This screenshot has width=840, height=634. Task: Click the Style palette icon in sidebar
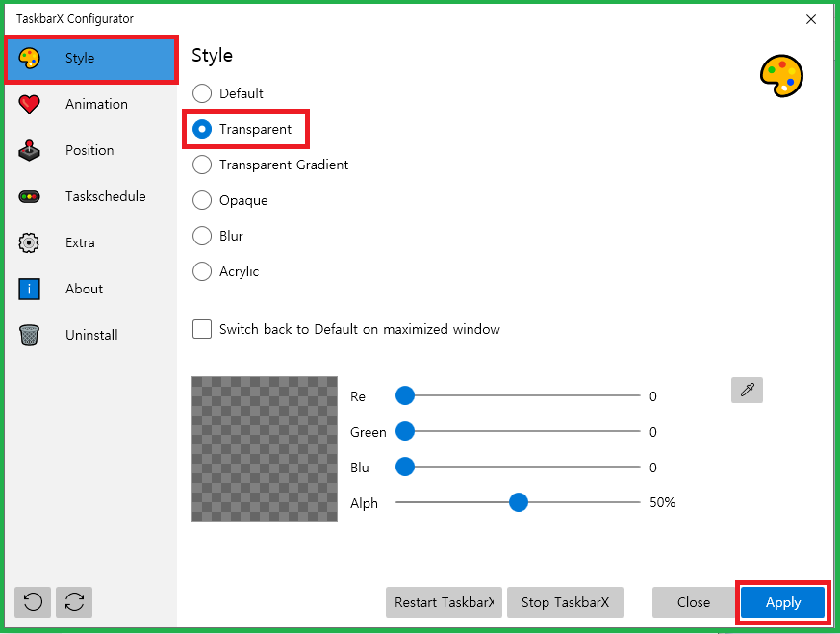click(29, 58)
